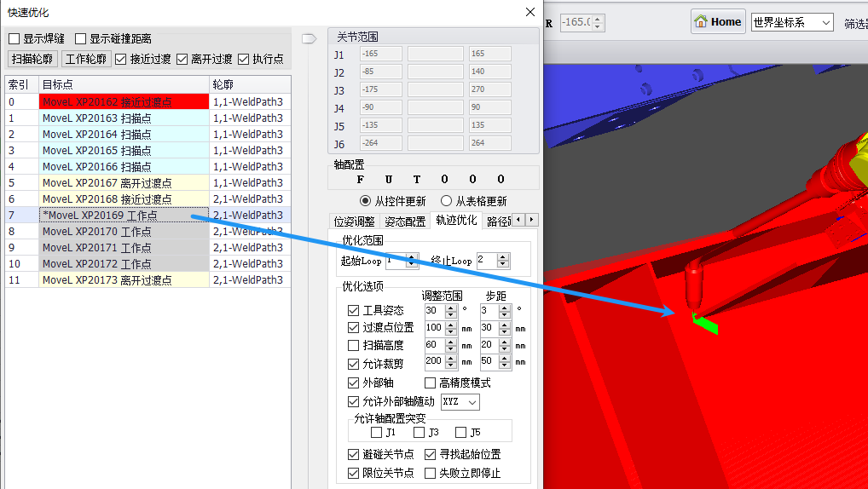The image size is (868, 489).
Task: Click the Home view button
Action: click(x=718, y=21)
